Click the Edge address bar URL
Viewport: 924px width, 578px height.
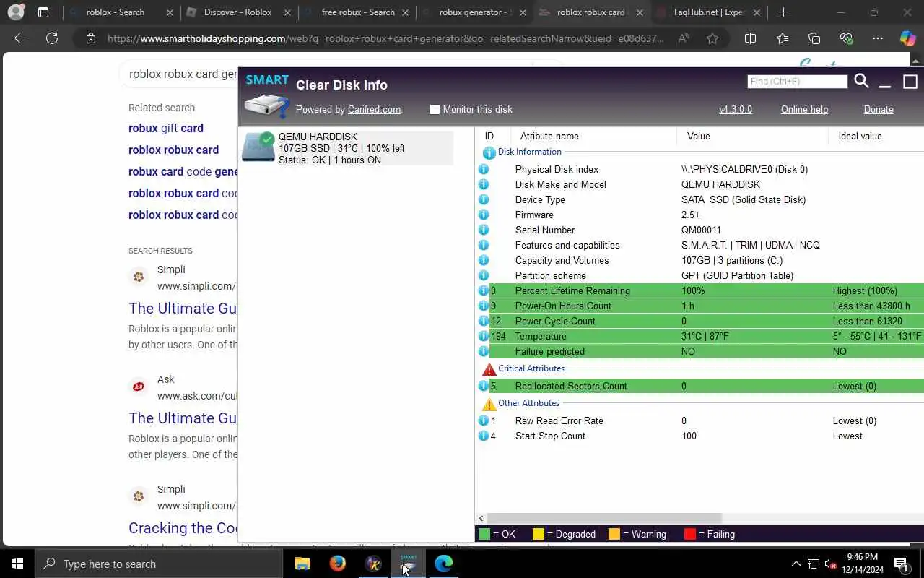(x=385, y=38)
